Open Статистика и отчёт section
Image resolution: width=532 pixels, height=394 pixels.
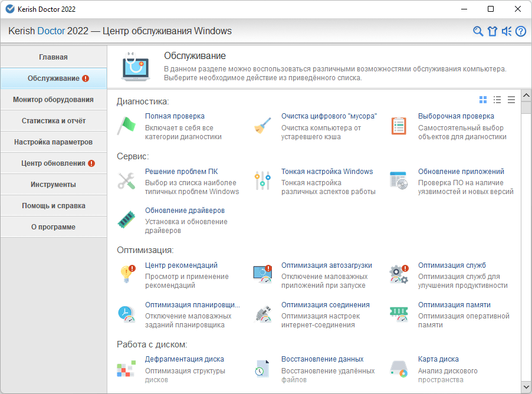click(x=54, y=121)
